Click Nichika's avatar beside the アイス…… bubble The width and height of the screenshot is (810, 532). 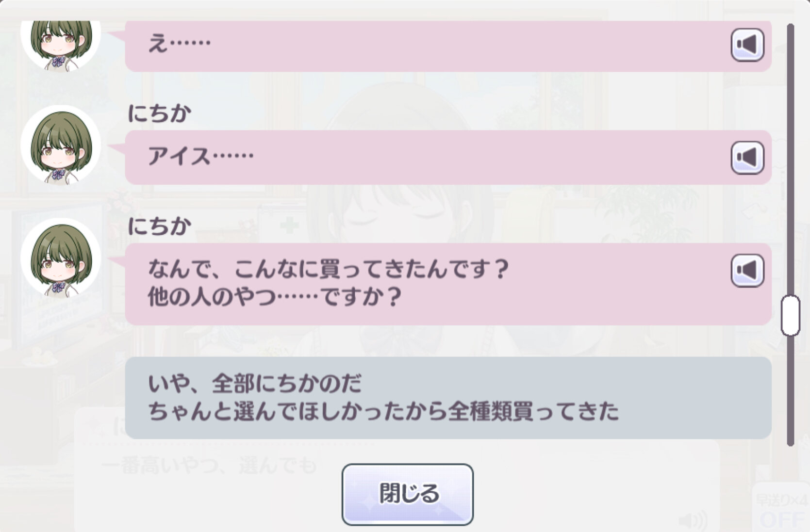61,145
